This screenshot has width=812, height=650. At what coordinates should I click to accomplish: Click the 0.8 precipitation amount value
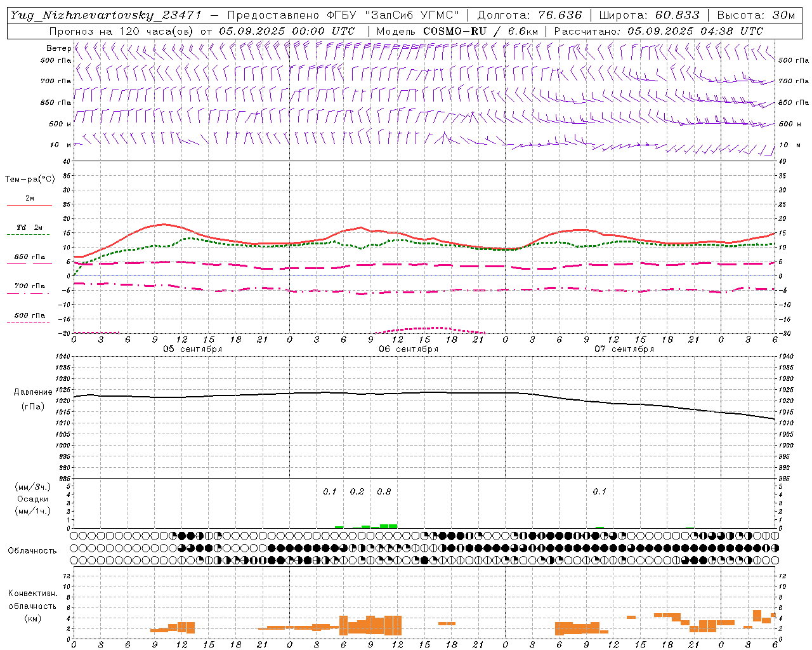coord(384,492)
